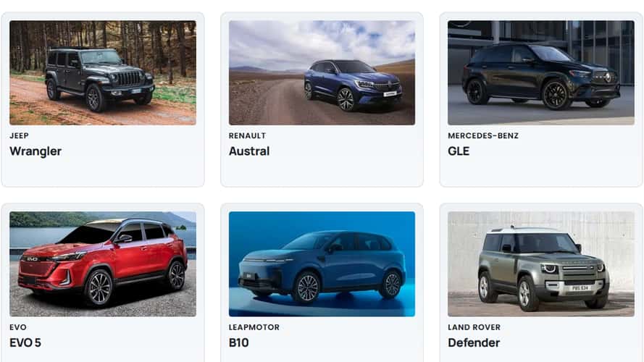
Task: Select the LEAPMOTOR brand label
Action: pos(254,327)
